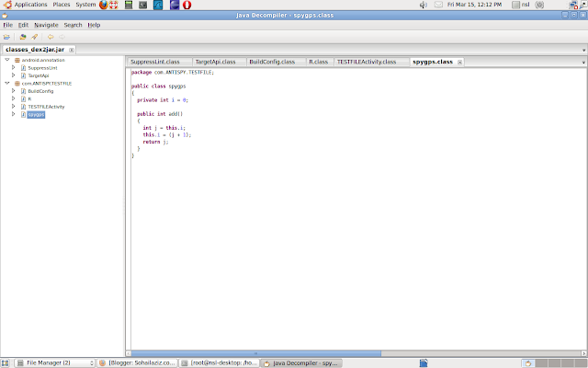Expand the SuppressLint tree node
Screen dimensions: 588x368
pyautogui.click(x=14, y=67)
